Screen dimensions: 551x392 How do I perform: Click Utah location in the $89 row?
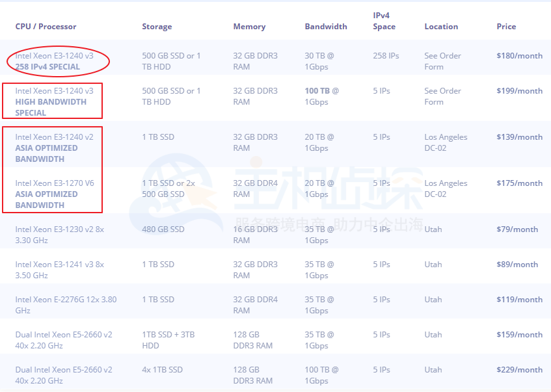click(x=433, y=265)
